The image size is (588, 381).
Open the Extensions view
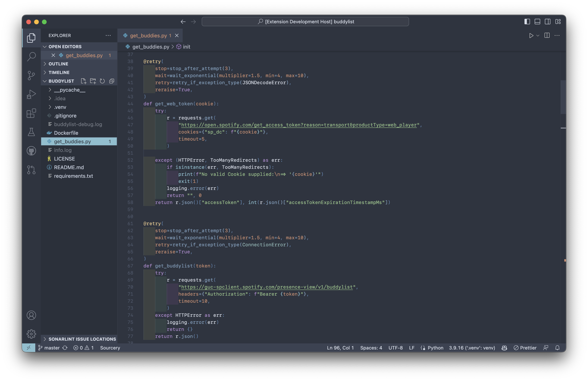pos(31,113)
